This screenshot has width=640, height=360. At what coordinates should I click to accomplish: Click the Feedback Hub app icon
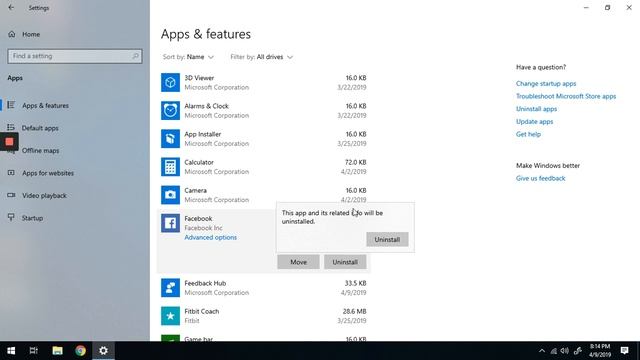click(170, 288)
